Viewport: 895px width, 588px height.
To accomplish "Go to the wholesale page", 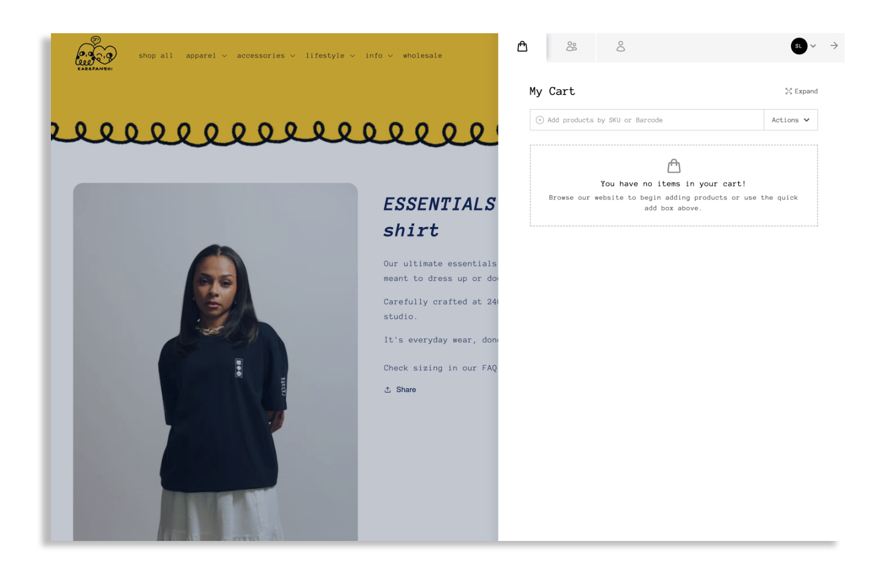I will [423, 56].
